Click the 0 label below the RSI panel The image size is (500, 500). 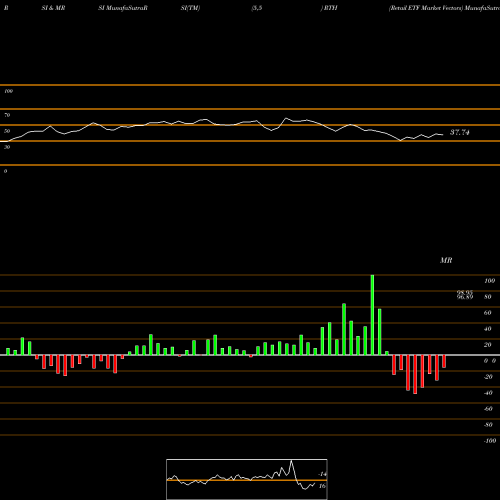point(5,171)
